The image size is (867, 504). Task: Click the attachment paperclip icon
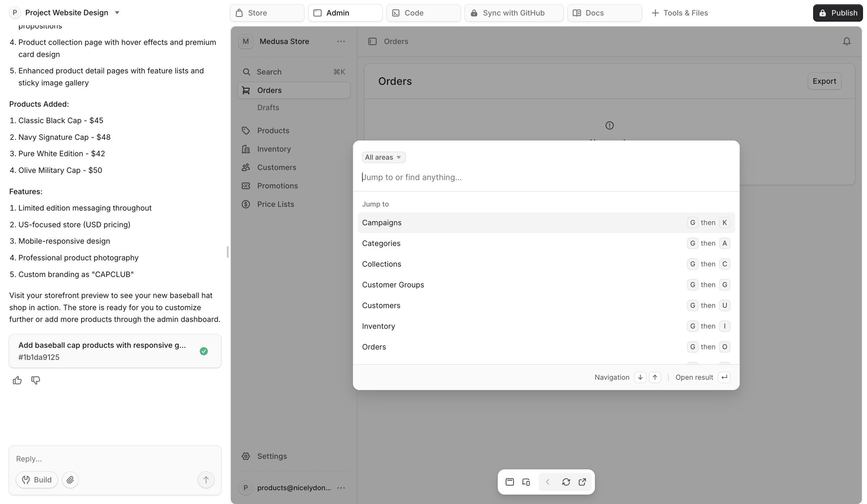pos(70,480)
